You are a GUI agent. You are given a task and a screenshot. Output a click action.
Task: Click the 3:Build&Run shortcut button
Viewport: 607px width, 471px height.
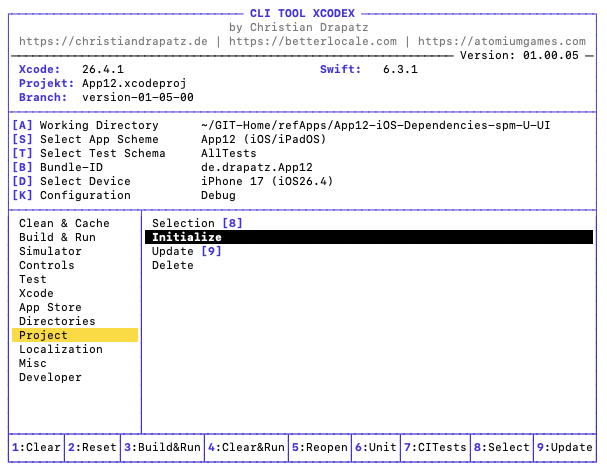click(163, 447)
